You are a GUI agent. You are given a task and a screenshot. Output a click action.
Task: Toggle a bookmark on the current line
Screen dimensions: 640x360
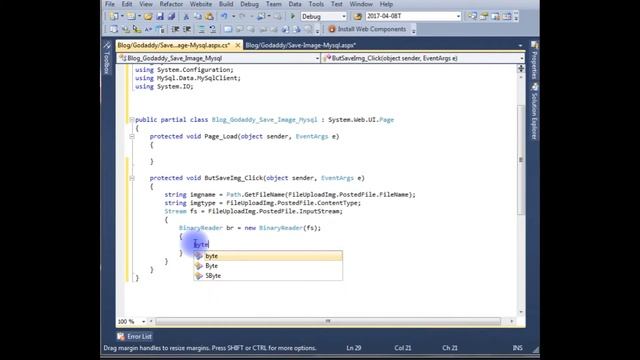[228, 29]
